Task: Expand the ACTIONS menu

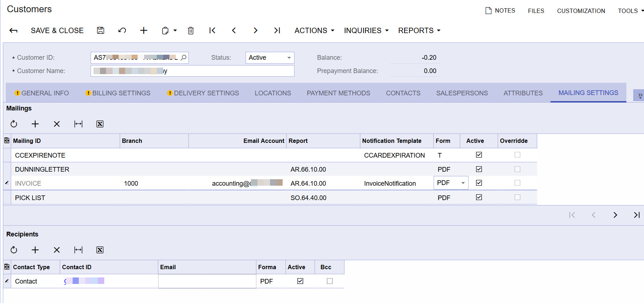Action: pyautogui.click(x=314, y=31)
